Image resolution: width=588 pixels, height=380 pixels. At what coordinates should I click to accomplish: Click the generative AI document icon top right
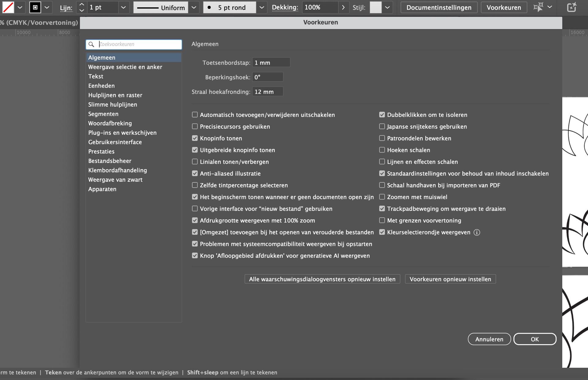click(x=571, y=7)
